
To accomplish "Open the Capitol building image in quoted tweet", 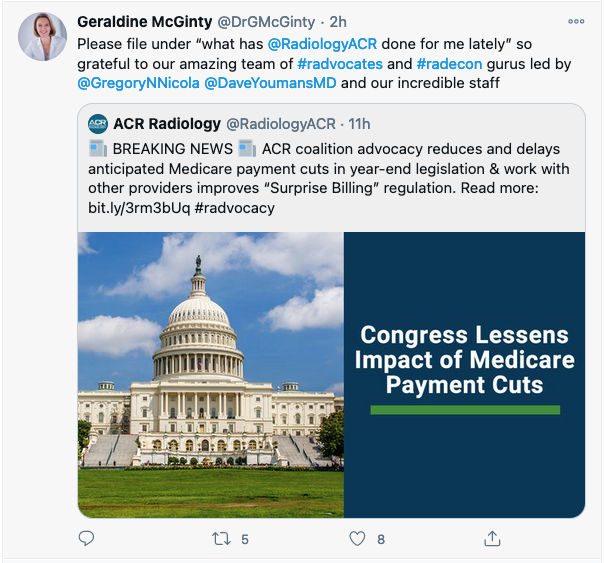I will pyautogui.click(x=211, y=375).
